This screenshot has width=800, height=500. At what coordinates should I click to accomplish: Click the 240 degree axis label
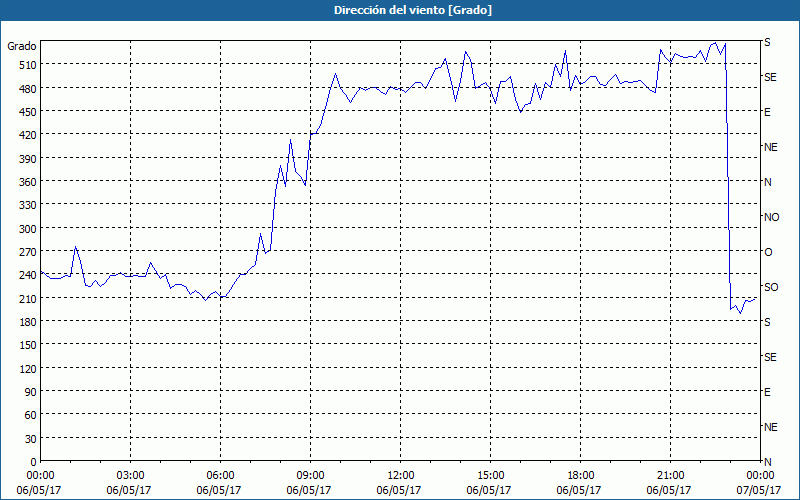tap(29, 275)
